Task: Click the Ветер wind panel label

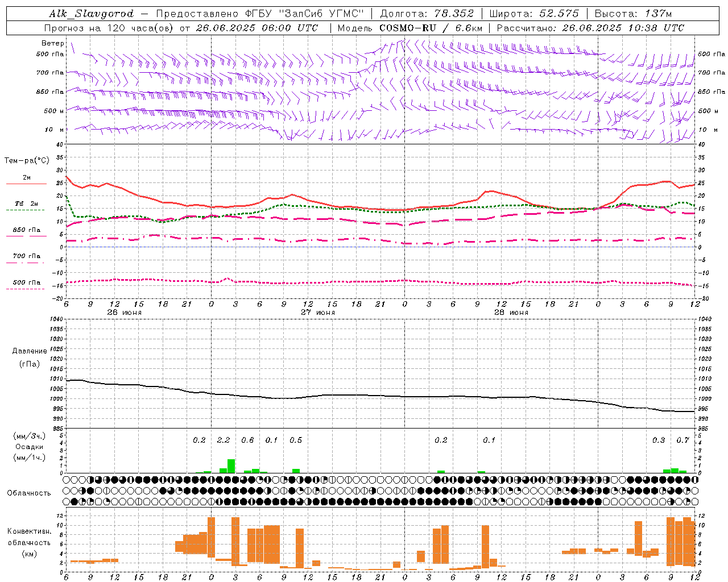Action: [53, 43]
